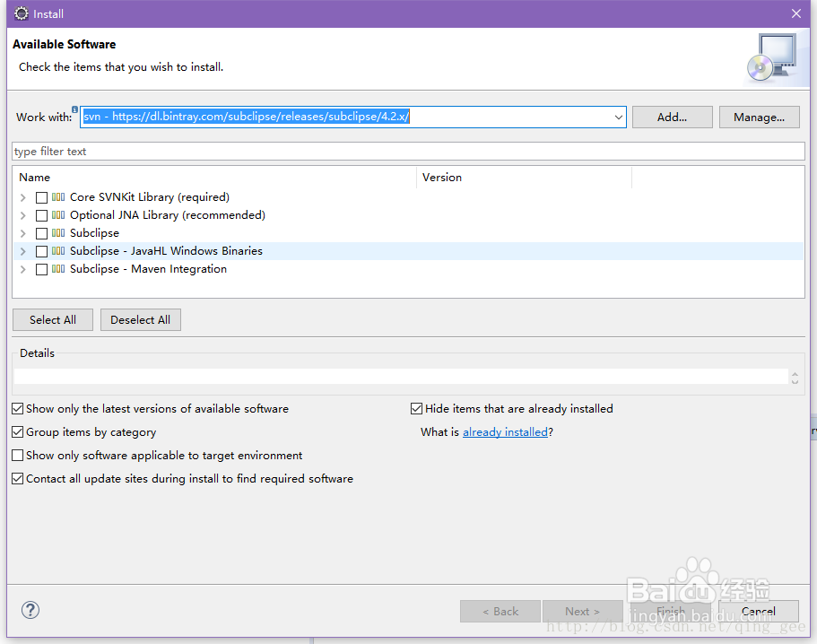Open the already installed link

point(506,432)
